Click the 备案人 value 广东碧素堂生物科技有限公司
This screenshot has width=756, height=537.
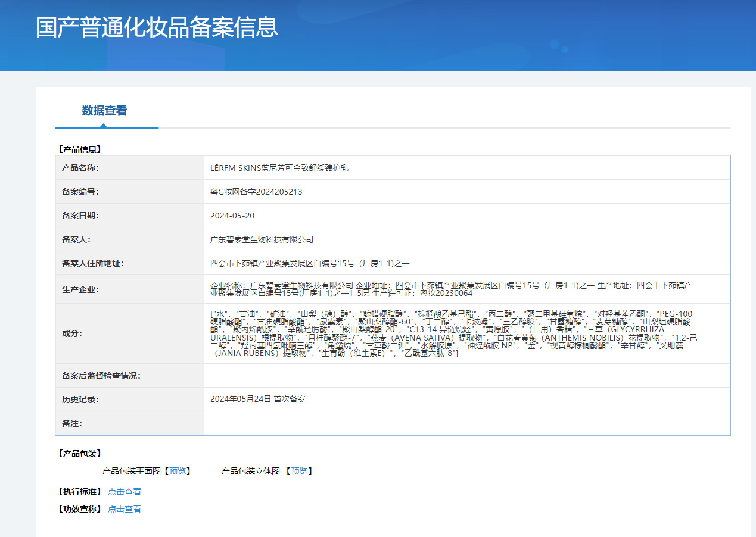(x=262, y=239)
